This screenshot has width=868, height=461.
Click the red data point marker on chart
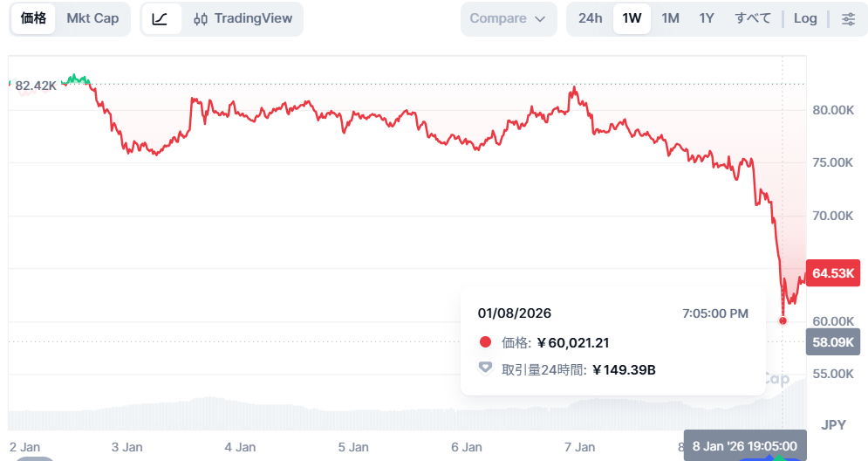point(783,320)
